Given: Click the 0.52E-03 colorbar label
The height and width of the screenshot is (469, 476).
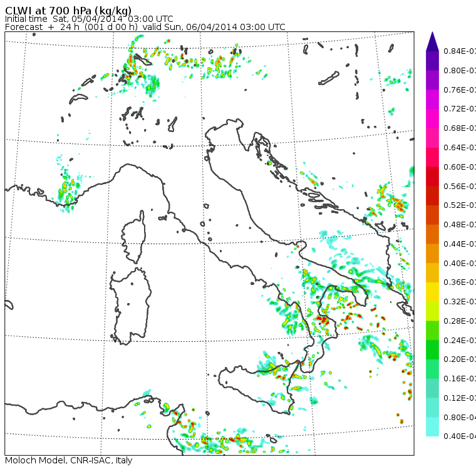Looking at the screenshot, I should pos(460,205).
